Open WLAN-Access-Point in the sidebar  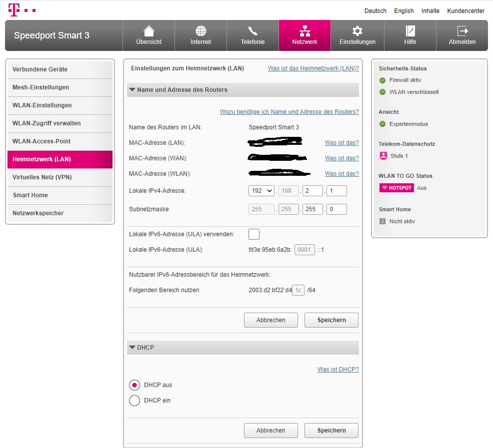(59, 141)
